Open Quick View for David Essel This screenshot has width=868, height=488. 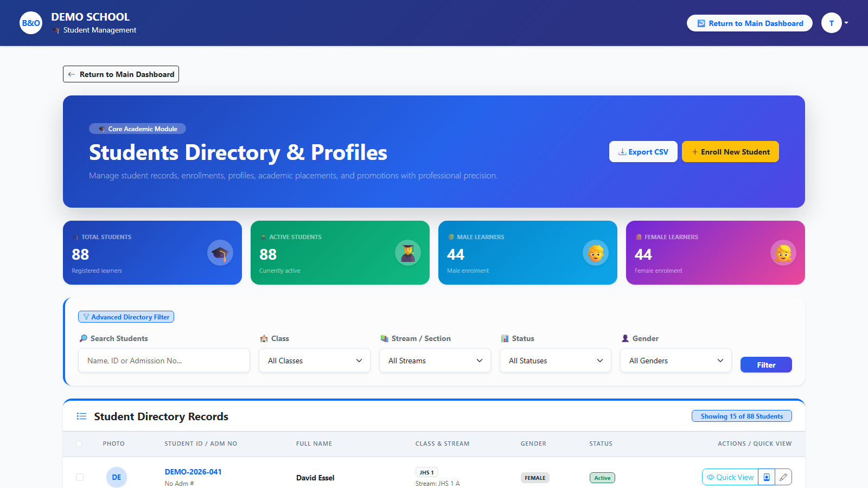[730, 477]
